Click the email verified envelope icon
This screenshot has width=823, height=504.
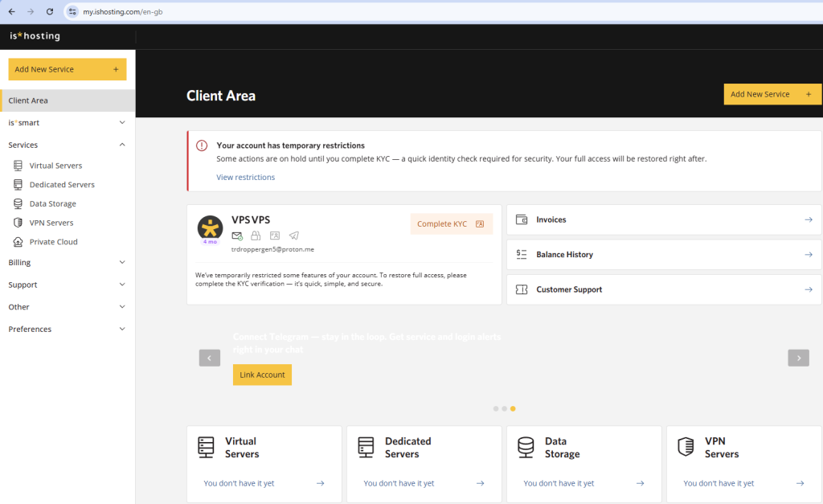tap(237, 236)
